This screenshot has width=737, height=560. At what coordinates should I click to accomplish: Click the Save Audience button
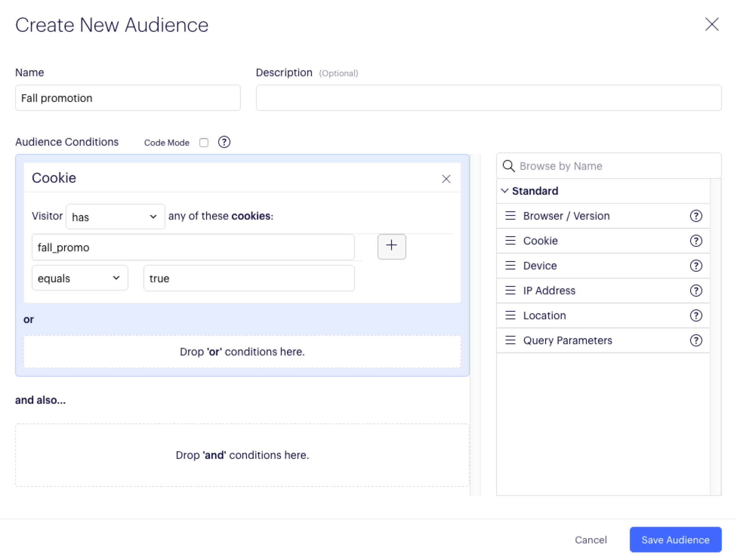675,540
